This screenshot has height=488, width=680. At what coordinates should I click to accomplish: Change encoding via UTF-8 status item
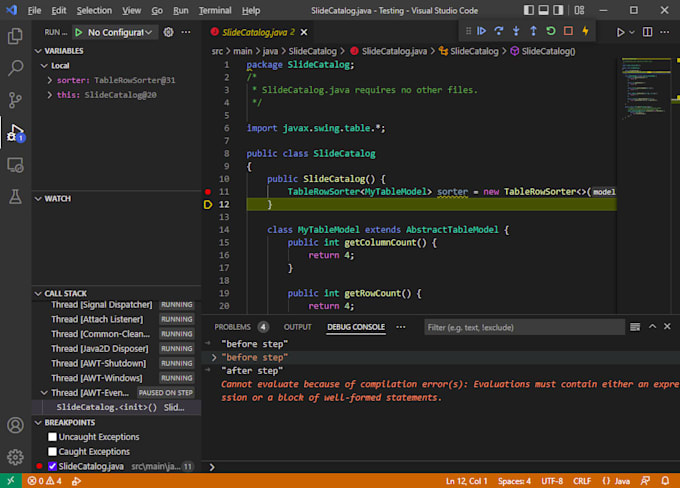(x=552, y=481)
